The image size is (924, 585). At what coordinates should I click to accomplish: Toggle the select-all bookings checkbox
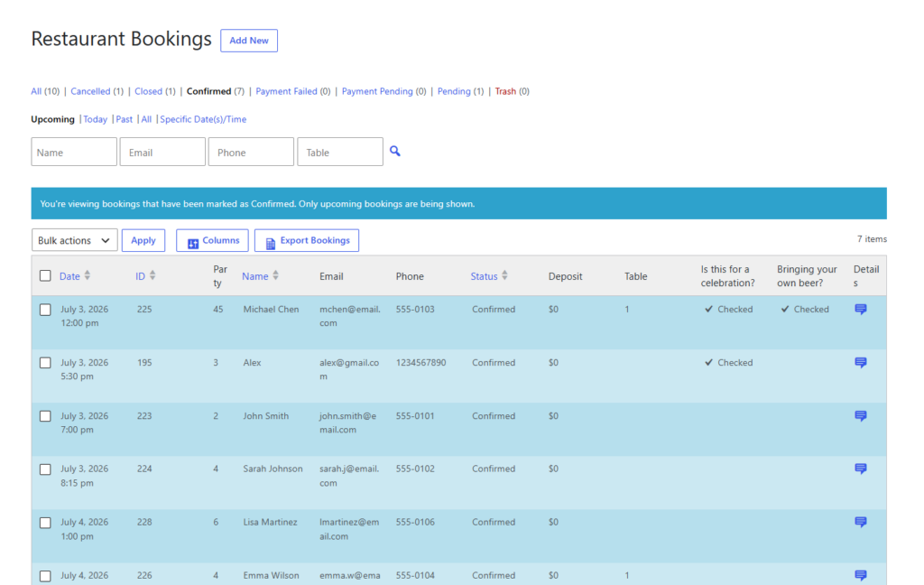click(45, 275)
